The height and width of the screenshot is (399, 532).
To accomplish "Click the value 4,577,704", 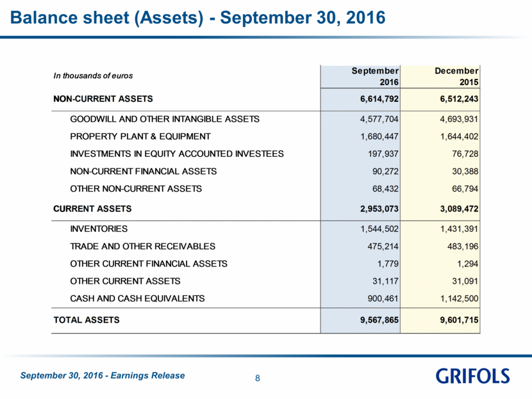I will pyautogui.click(x=379, y=119).
